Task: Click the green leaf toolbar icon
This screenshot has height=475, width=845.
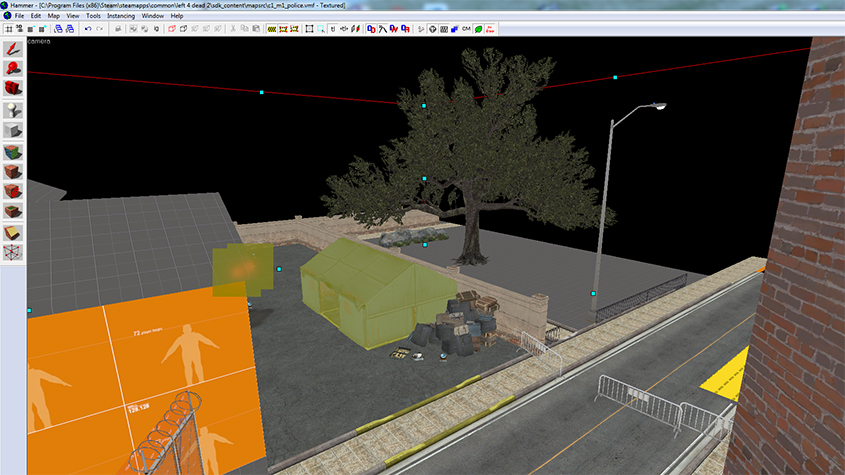Action: [x=478, y=29]
